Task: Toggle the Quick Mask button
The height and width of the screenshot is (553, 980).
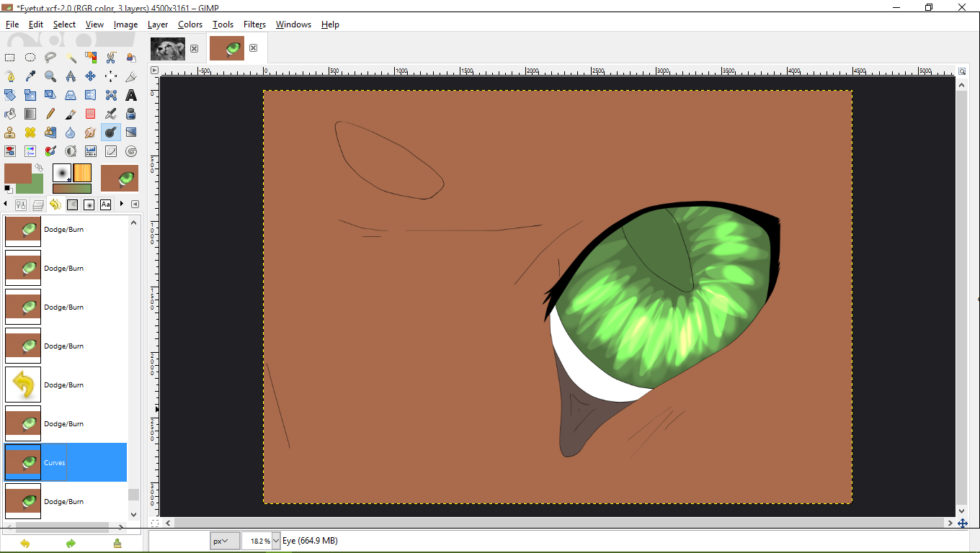Action: [x=154, y=523]
